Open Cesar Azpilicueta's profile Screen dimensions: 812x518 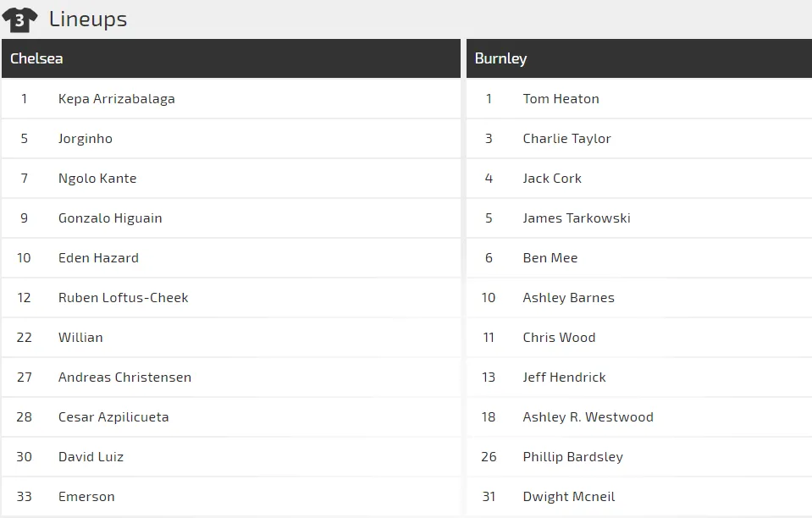[x=113, y=417]
